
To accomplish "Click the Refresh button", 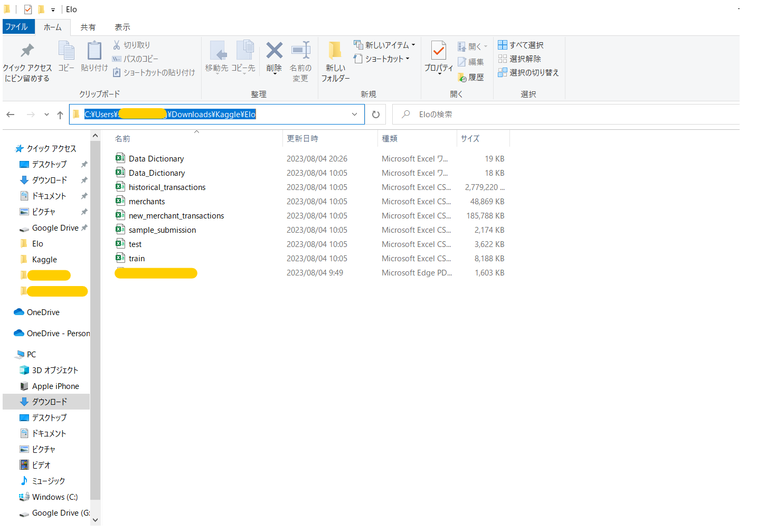I will point(376,115).
